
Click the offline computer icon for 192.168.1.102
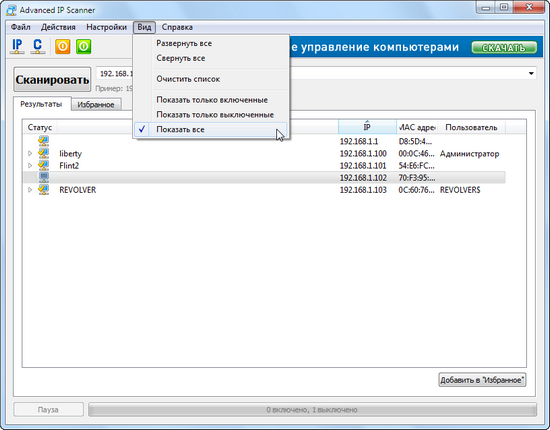[43, 177]
